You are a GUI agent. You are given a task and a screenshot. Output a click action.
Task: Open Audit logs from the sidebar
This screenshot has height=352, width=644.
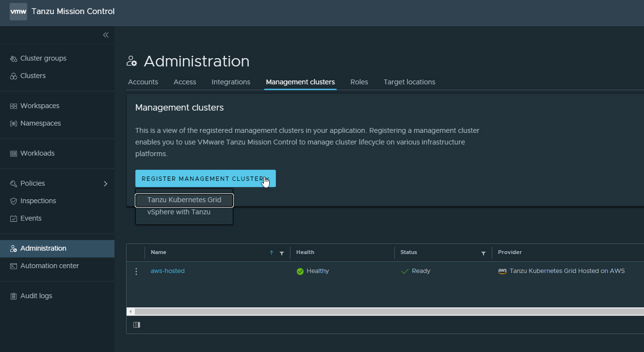36,296
